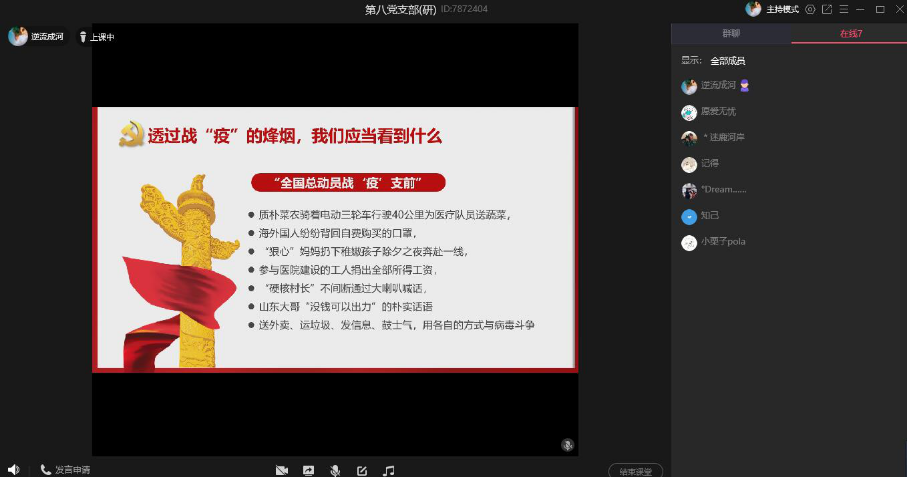This screenshot has height=477, width=907.
Task: Toggle the microphone mute icon
Action: pos(335,470)
